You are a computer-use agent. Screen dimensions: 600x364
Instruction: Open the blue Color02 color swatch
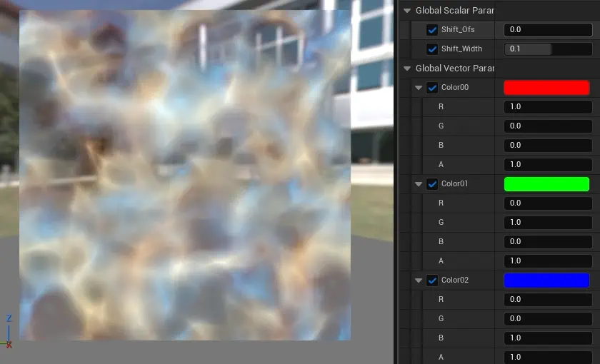pos(546,280)
